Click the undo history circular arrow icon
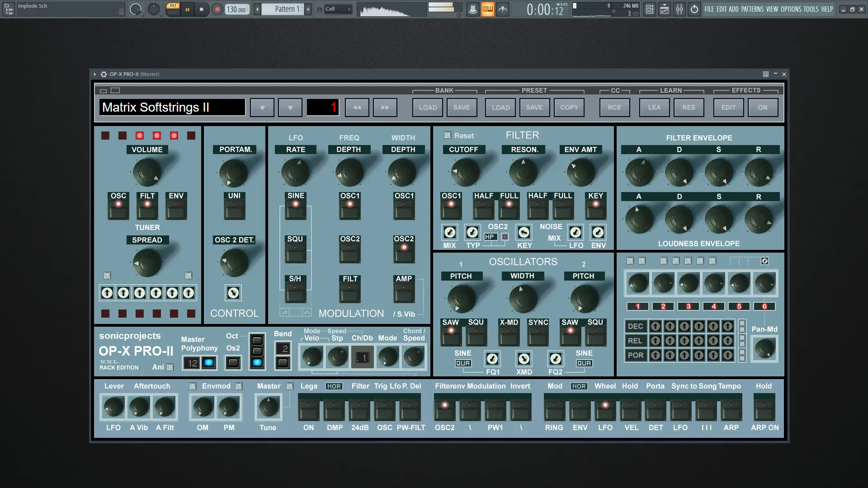868x488 pixels. pos(694,9)
